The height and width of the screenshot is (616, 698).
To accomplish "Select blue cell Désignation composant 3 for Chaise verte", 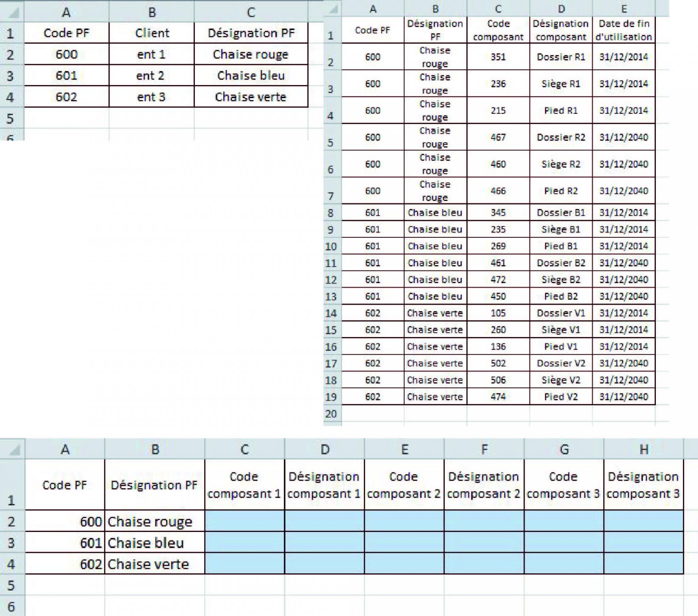I will [x=644, y=564].
